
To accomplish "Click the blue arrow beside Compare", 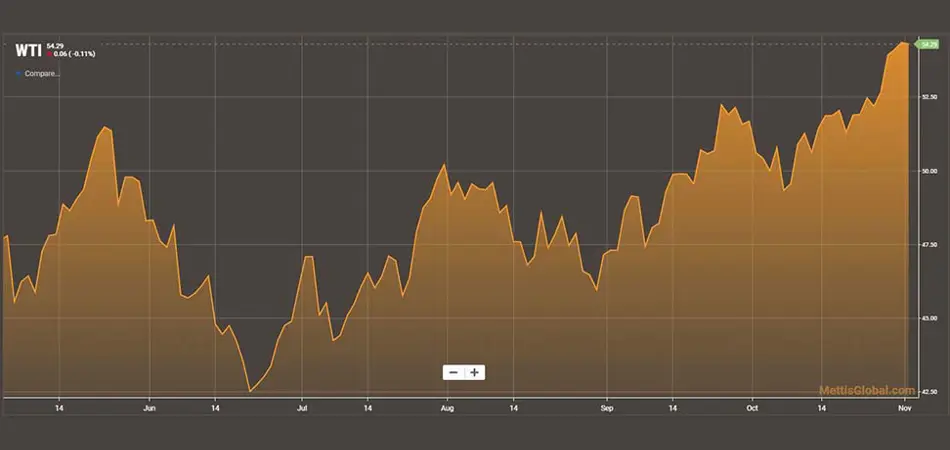I will point(18,73).
